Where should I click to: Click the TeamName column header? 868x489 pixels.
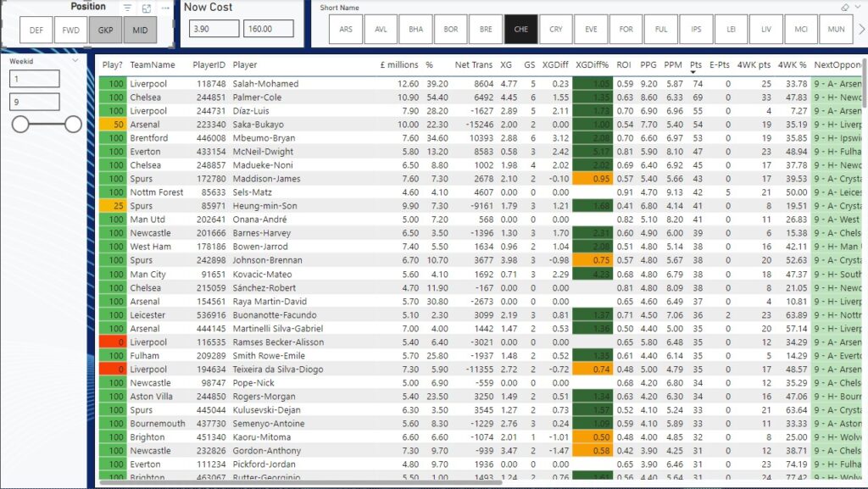(x=153, y=64)
